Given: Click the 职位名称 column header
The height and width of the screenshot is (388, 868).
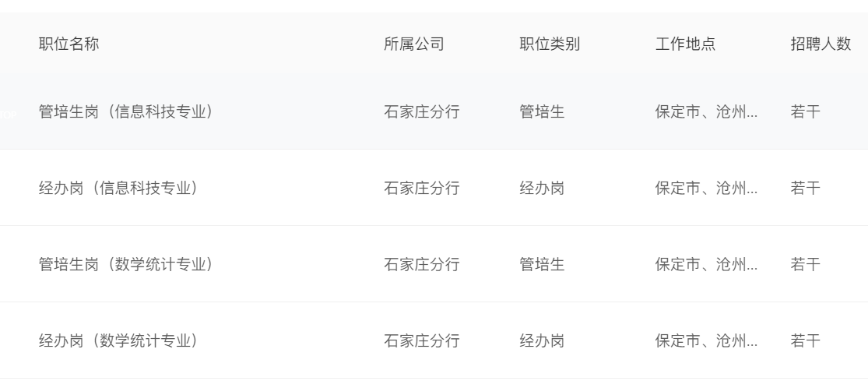Looking at the screenshot, I should (x=69, y=44).
